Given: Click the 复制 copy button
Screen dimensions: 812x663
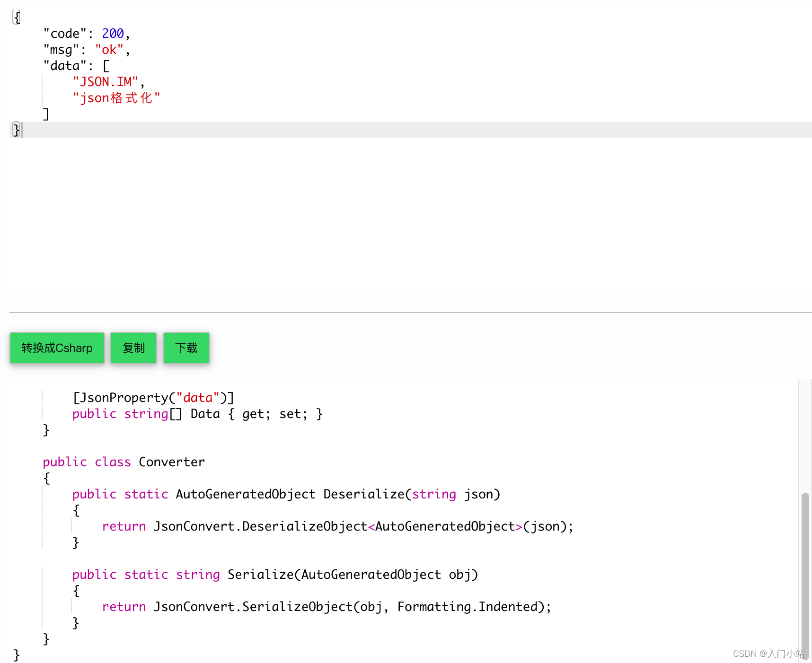Looking at the screenshot, I should pos(133,348).
